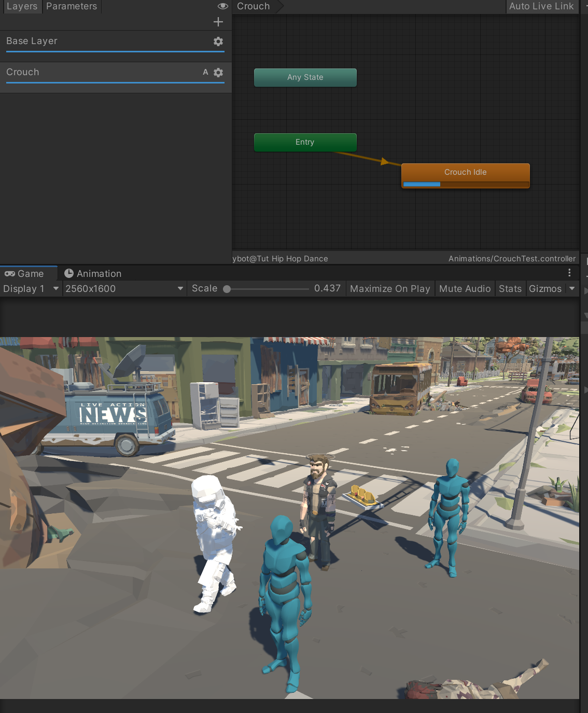The width and height of the screenshot is (588, 713).
Task: Select the Entry node
Action: click(x=305, y=142)
